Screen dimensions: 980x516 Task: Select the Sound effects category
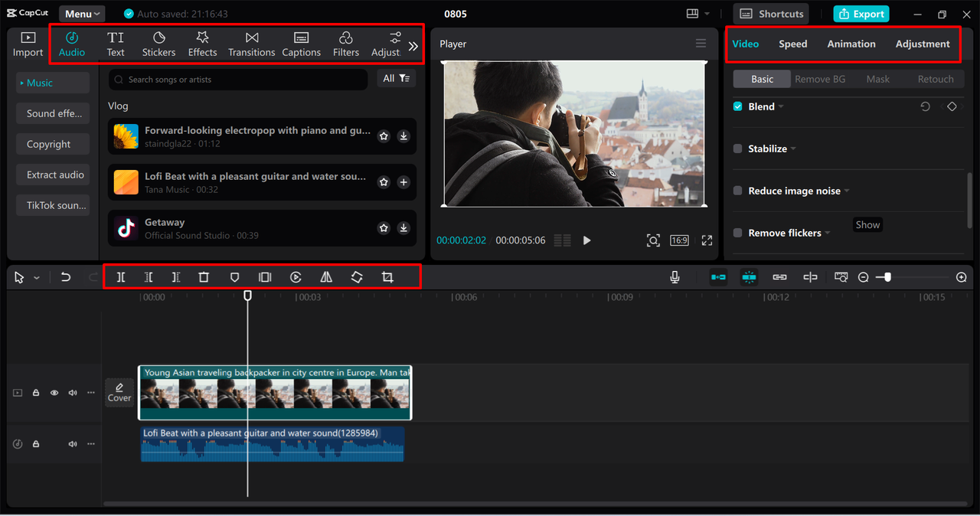pos(53,113)
